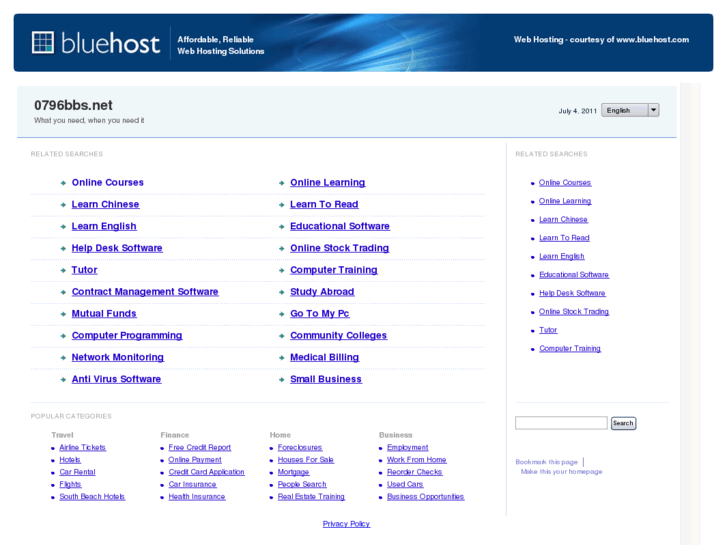Click the Employment link
The width and height of the screenshot is (727, 545).
coord(408,448)
